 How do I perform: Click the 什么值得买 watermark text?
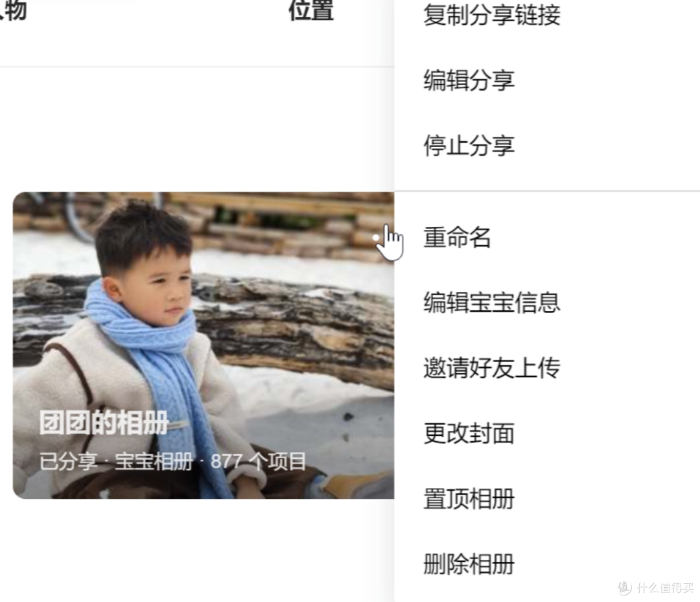[x=666, y=587]
